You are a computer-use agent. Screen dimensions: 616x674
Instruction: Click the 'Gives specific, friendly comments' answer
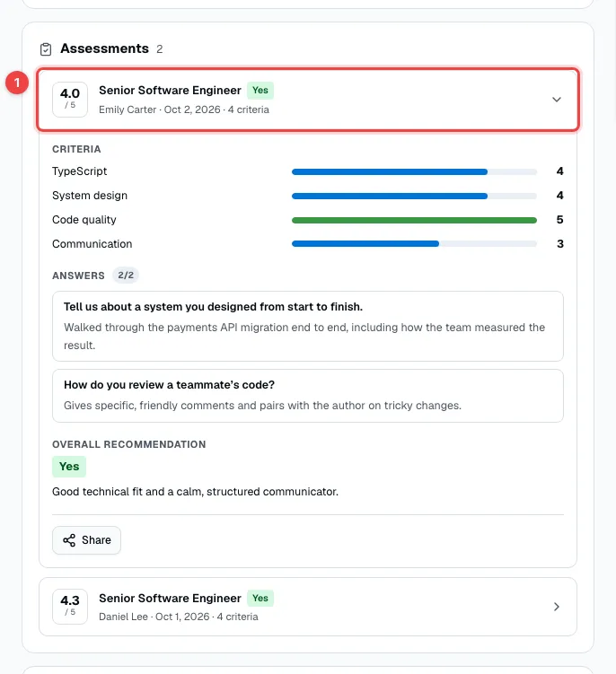pos(262,406)
